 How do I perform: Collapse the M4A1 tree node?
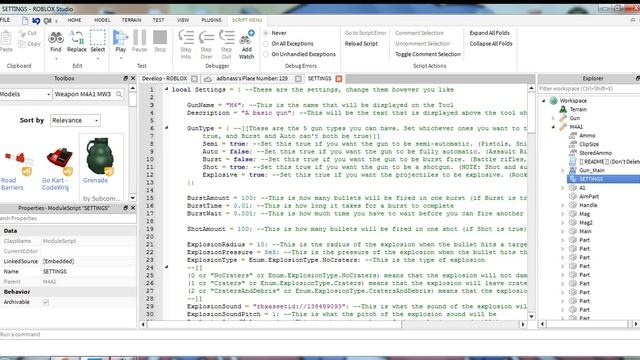pyautogui.click(x=553, y=127)
